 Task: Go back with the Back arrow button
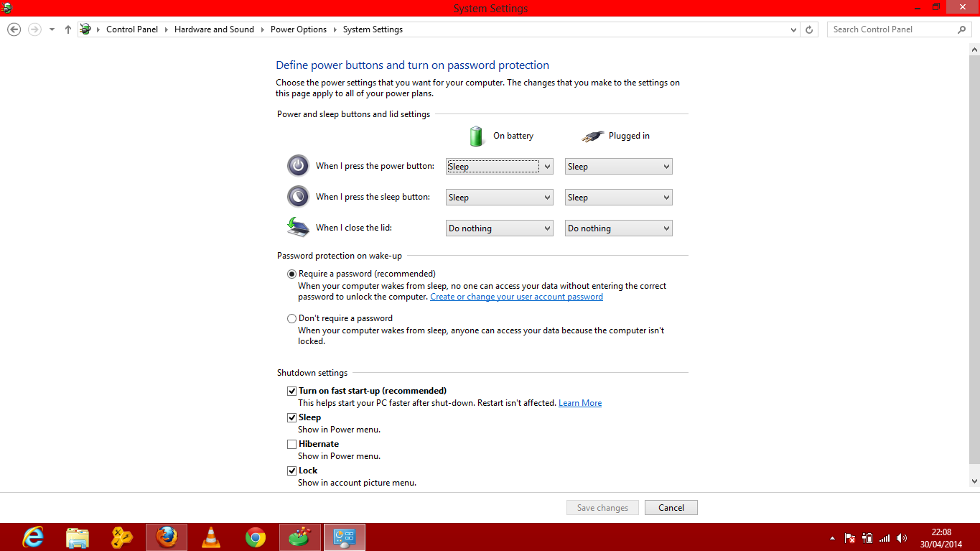[x=14, y=29]
